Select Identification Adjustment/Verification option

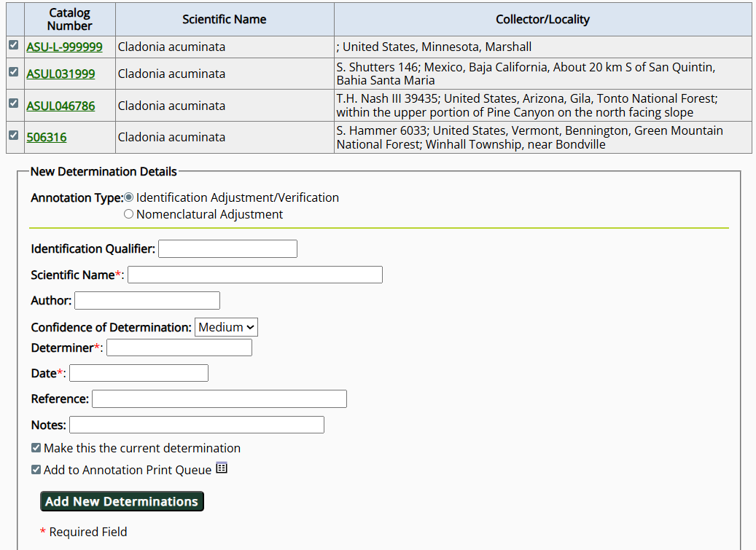(128, 197)
